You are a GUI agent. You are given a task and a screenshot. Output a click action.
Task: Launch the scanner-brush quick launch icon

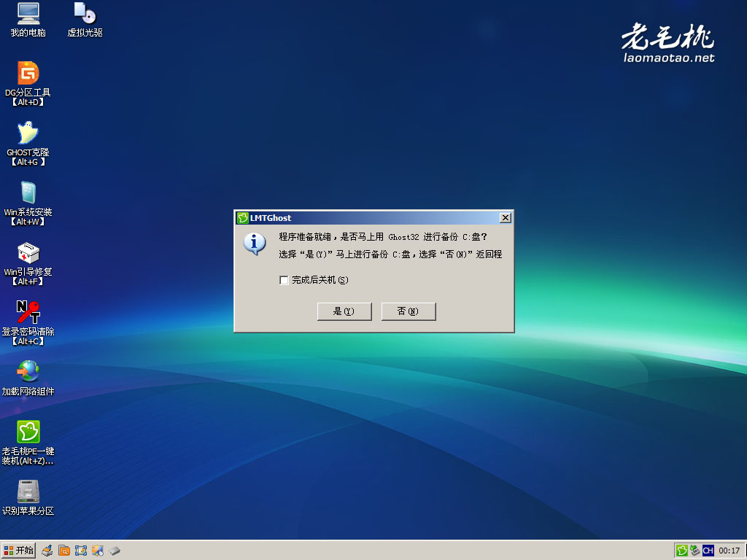(47, 551)
